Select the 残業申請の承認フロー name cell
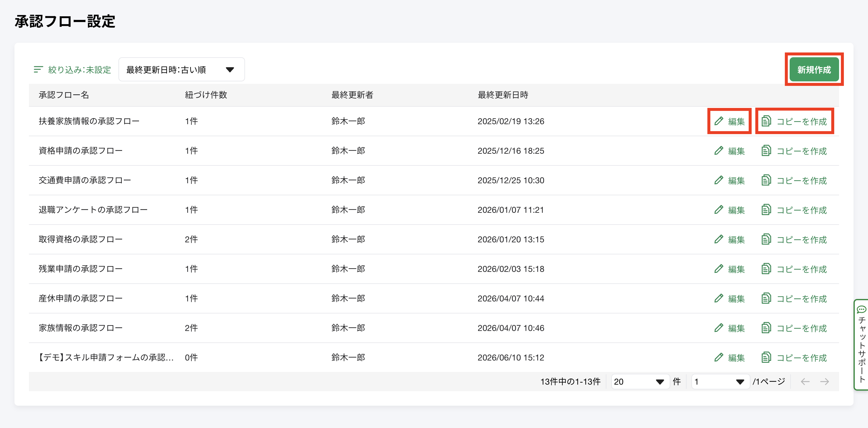 pos(80,269)
